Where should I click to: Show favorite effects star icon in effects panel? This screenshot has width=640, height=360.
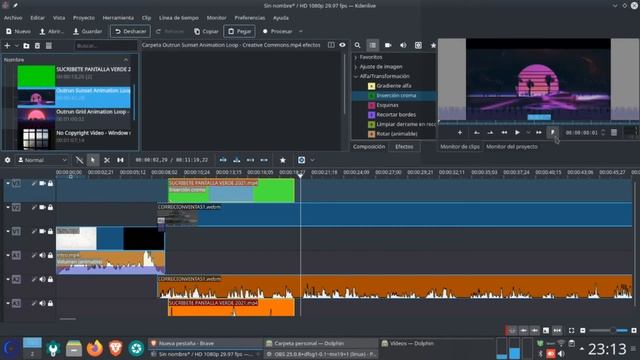click(433, 45)
